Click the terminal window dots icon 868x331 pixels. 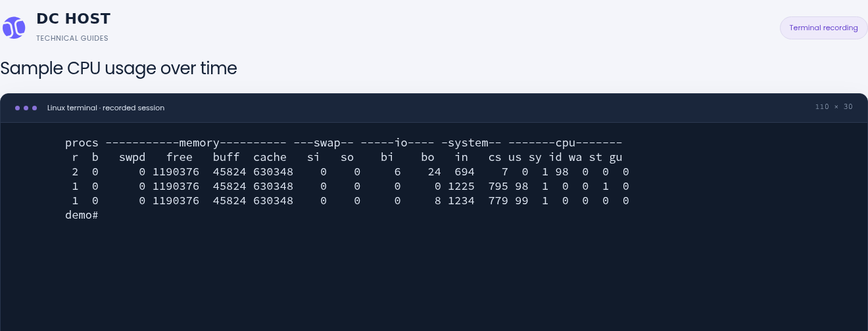point(26,108)
